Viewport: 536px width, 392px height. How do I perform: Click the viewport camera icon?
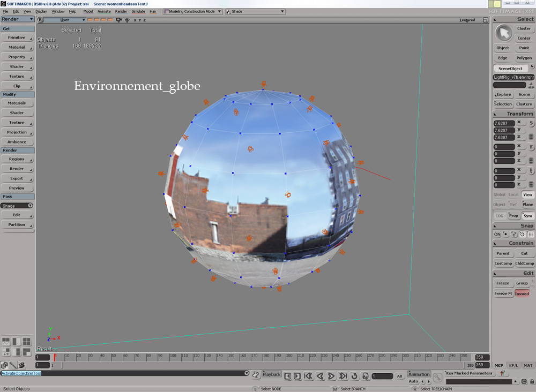pos(119,20)
